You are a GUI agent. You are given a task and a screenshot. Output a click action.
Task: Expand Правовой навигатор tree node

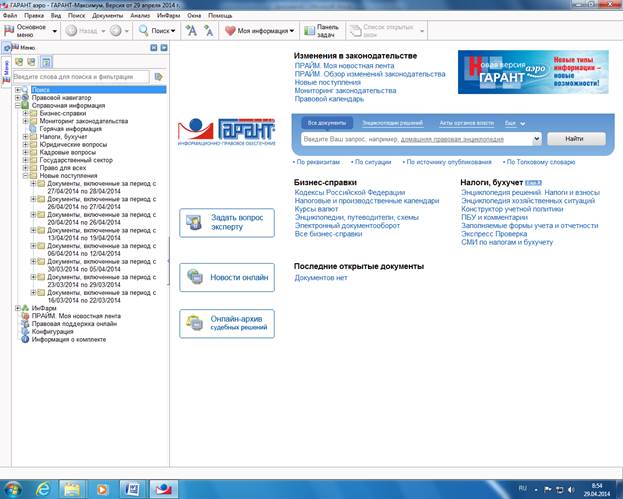click(17, 98)
